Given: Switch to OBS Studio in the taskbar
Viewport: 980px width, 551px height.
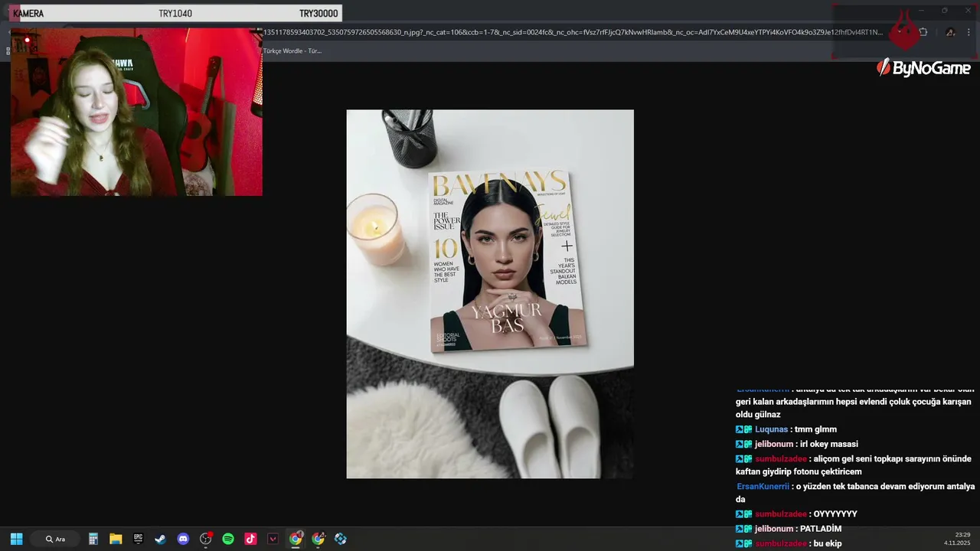Looking at the screenshot, I should (205, 539).
